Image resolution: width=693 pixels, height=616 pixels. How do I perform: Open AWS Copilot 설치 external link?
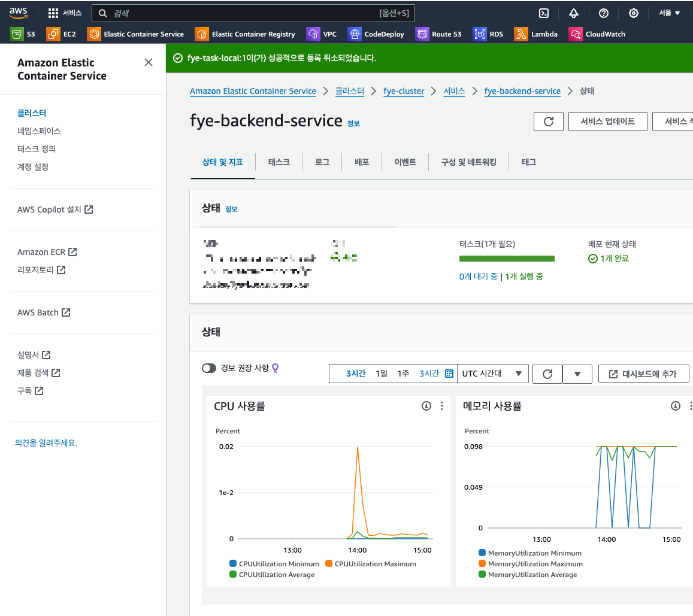tap(55, 210)
